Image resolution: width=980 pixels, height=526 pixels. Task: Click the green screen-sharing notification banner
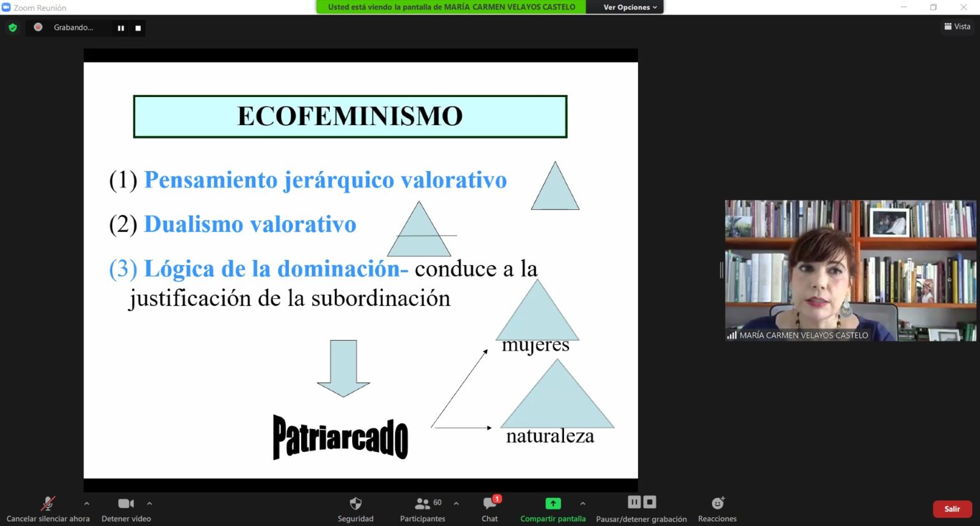pos(452,7)
